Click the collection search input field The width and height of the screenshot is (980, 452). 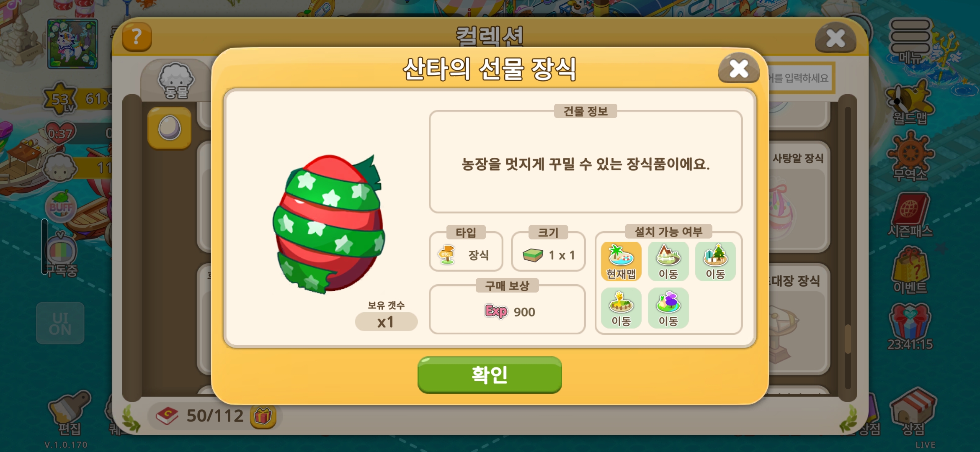coord(801,78)
